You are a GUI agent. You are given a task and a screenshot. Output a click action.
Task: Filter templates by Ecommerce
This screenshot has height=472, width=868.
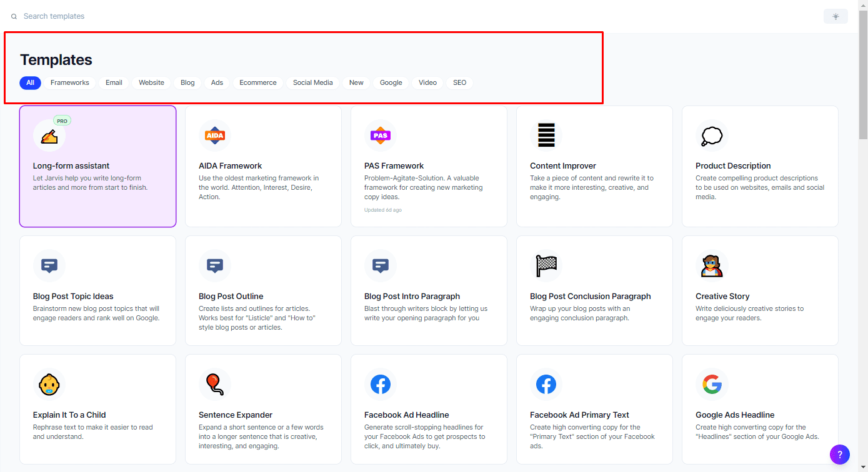pos(258,82)
